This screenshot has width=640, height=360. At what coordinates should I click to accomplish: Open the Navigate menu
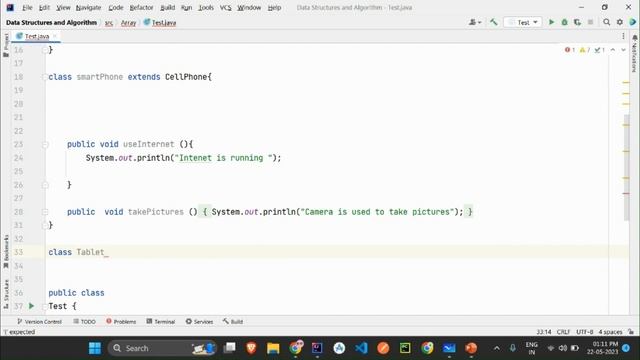click(88, 8)
